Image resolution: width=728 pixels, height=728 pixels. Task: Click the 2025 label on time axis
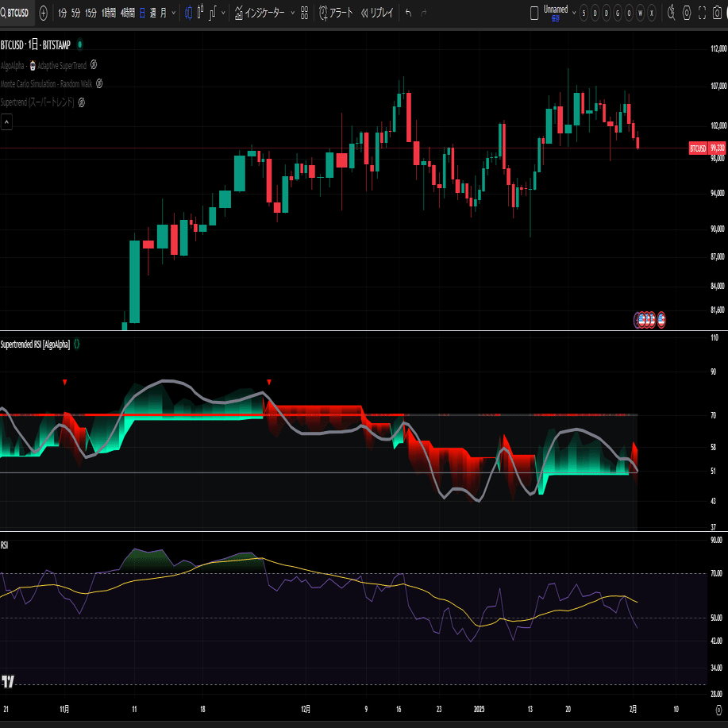pos(480,709)
